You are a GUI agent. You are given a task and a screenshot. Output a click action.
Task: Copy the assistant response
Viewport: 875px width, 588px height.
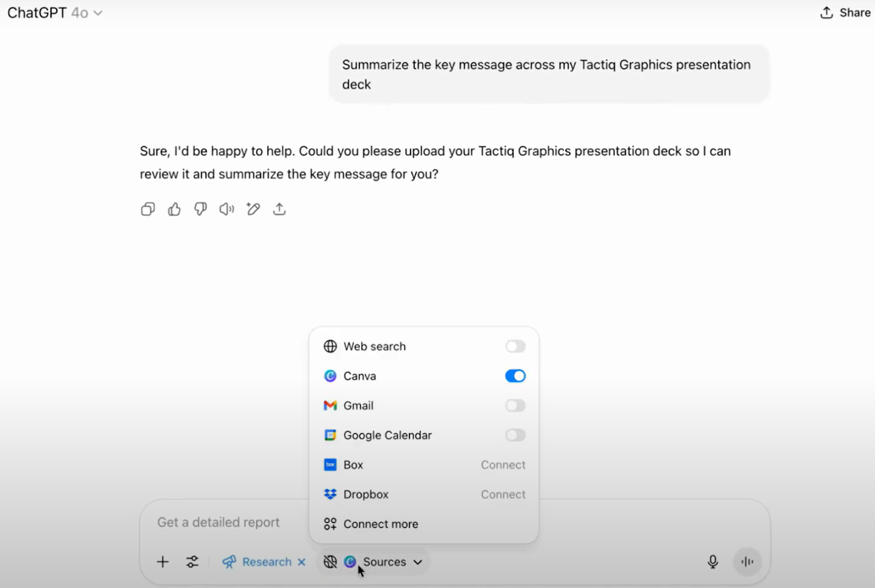(148, 209)
